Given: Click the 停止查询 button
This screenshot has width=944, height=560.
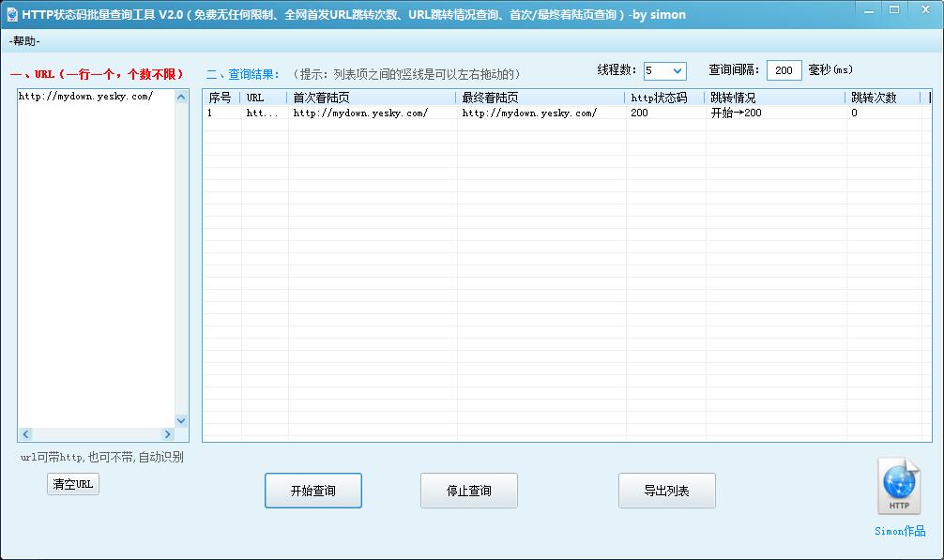Looking at the screenshot, I should click(x=469, y=490).
